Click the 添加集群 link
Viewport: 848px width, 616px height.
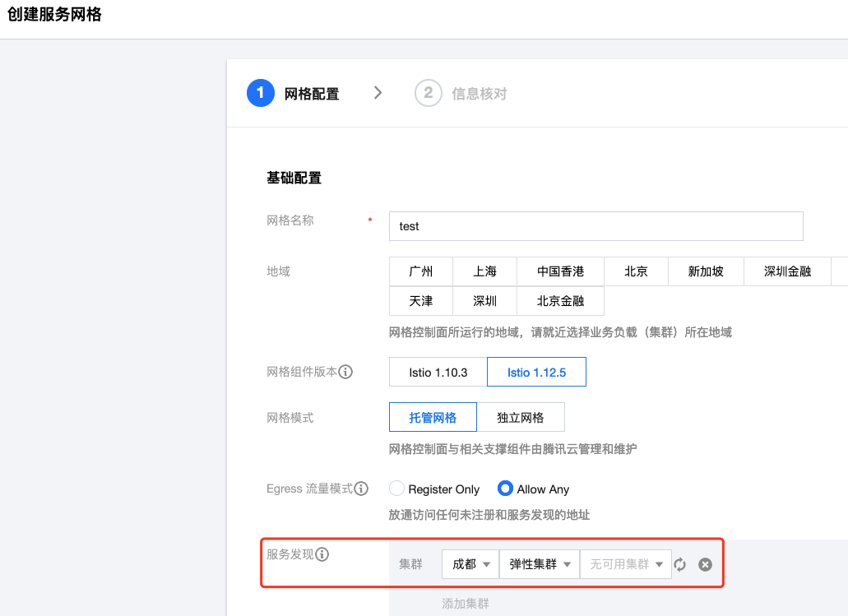(x=466, y=604)
